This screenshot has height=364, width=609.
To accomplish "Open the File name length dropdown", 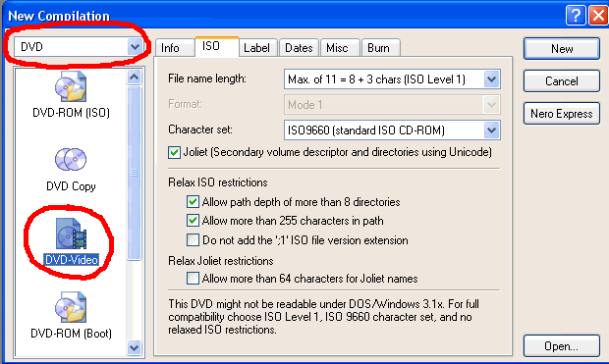I will 492,79.
